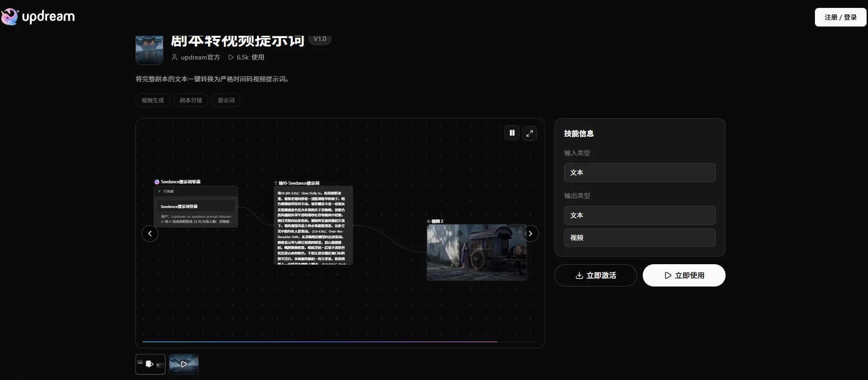868x380 pixels.
Task: Click the 技能信息 heading
Action: [579, 133]
